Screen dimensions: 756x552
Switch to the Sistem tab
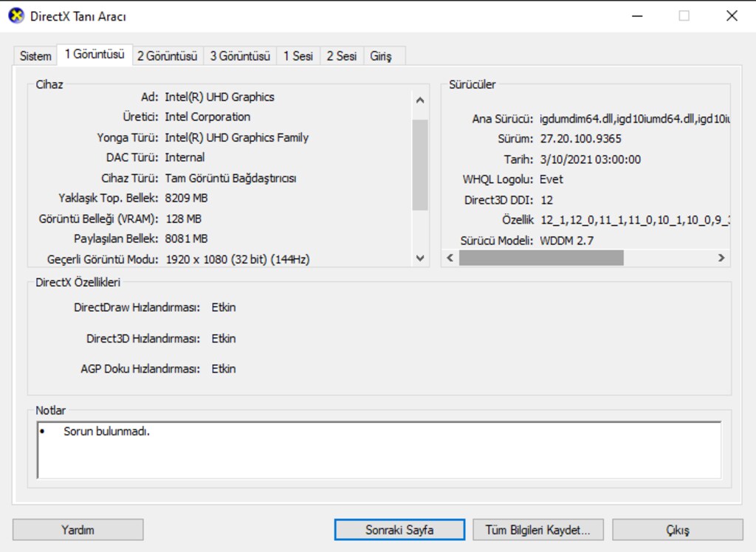[35, 56]
